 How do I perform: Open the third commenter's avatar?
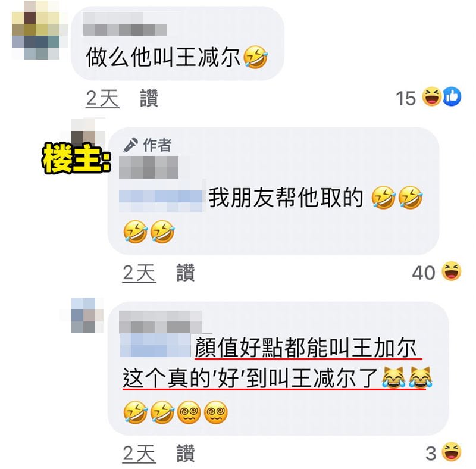point(87,315)
